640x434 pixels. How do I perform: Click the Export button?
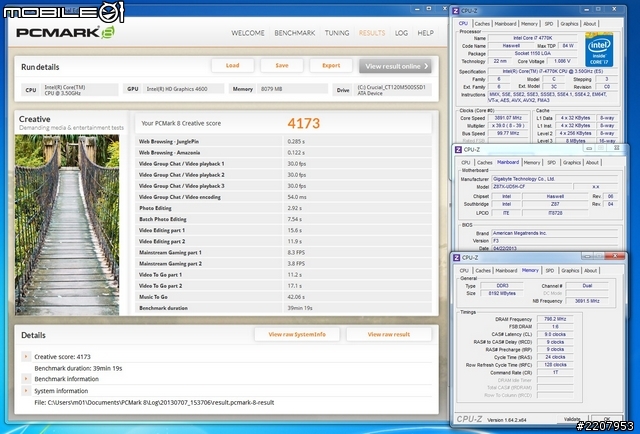[x=331, y=65]
